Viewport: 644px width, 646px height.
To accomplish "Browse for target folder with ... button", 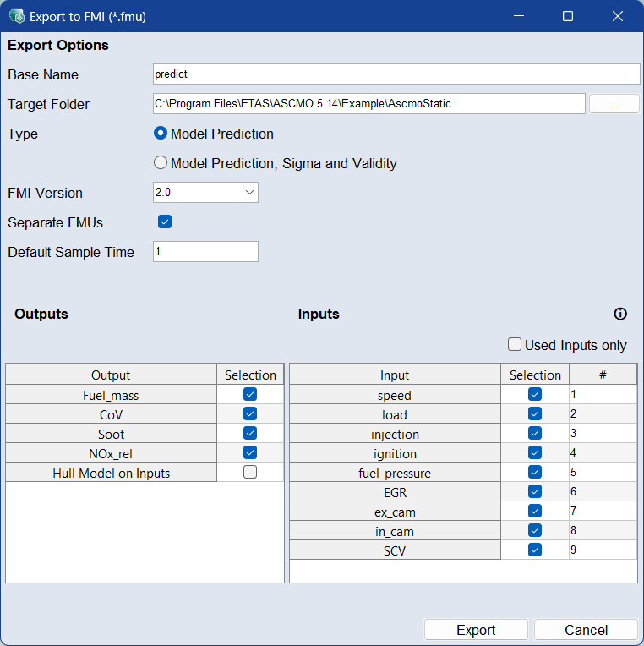I will 614,104.
